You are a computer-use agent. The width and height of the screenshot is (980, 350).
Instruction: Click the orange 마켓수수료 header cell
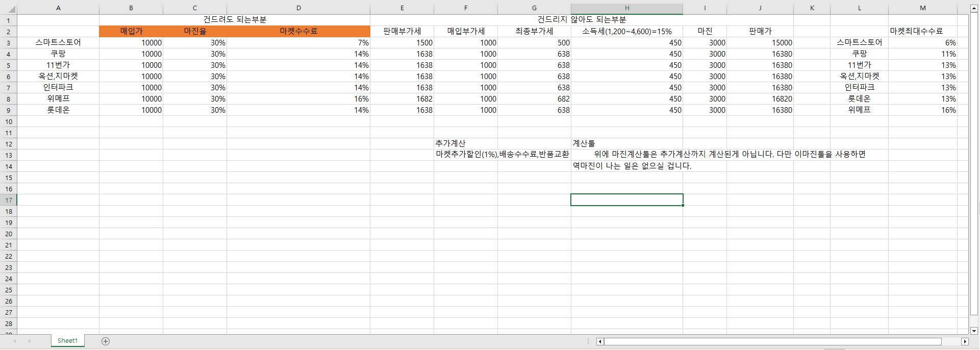(298, 31)
